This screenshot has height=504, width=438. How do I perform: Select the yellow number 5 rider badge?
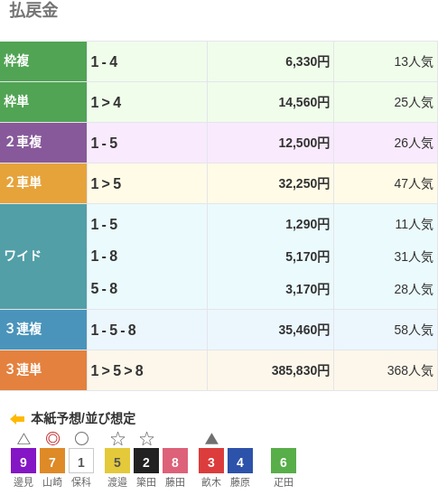[x=117, y=461]
